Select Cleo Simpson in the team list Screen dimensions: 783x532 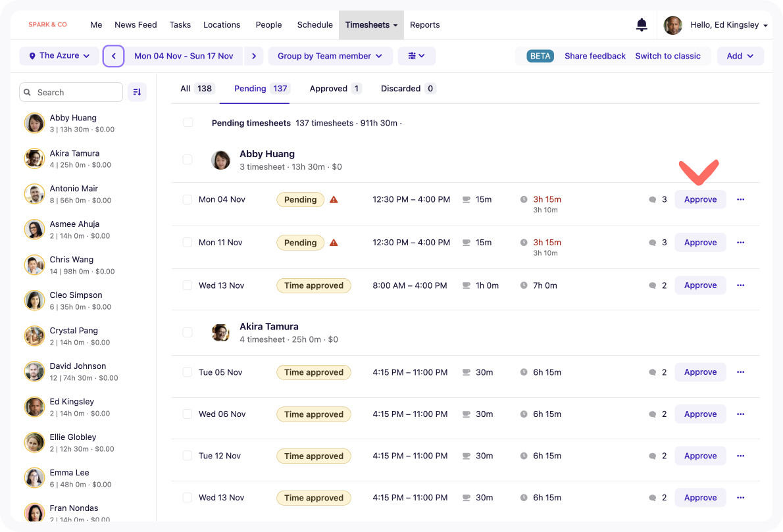click(x=82, y=301)
